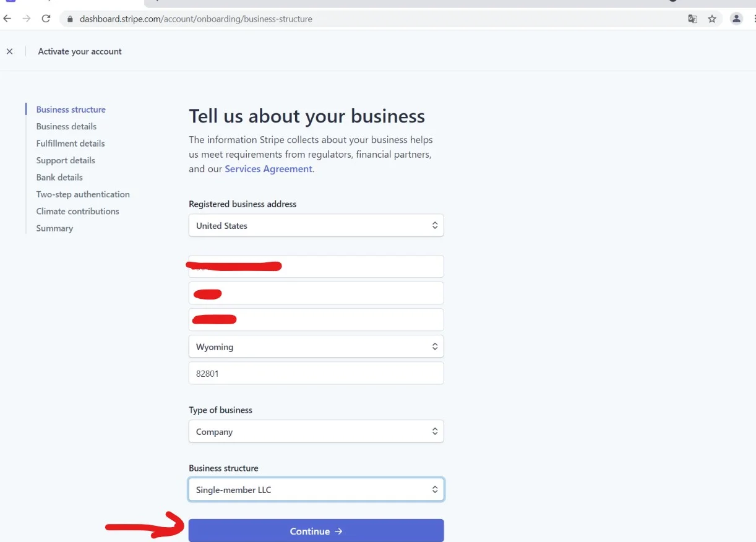756x542 pixels.
Task: Go forward with browser arrow
Action: 27,19
